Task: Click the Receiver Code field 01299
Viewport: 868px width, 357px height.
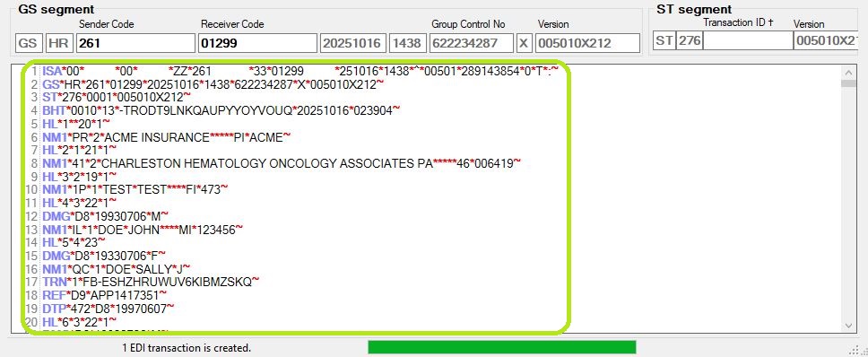Action: [257, 43]
